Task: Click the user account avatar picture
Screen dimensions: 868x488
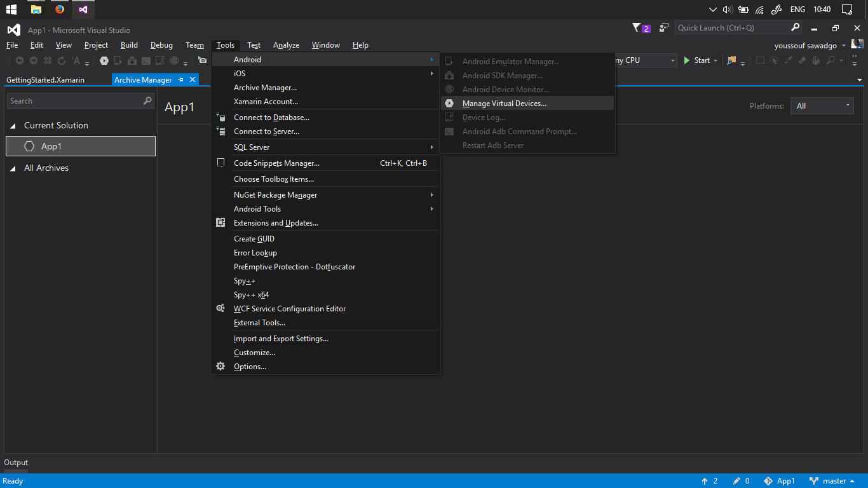Action: click(857, 44)
